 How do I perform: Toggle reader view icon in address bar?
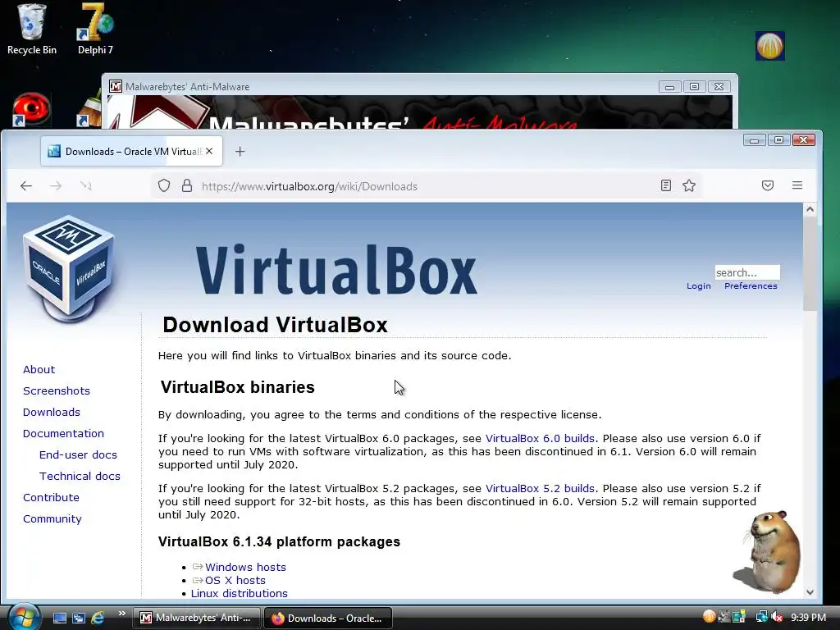(x=666, y=185)
